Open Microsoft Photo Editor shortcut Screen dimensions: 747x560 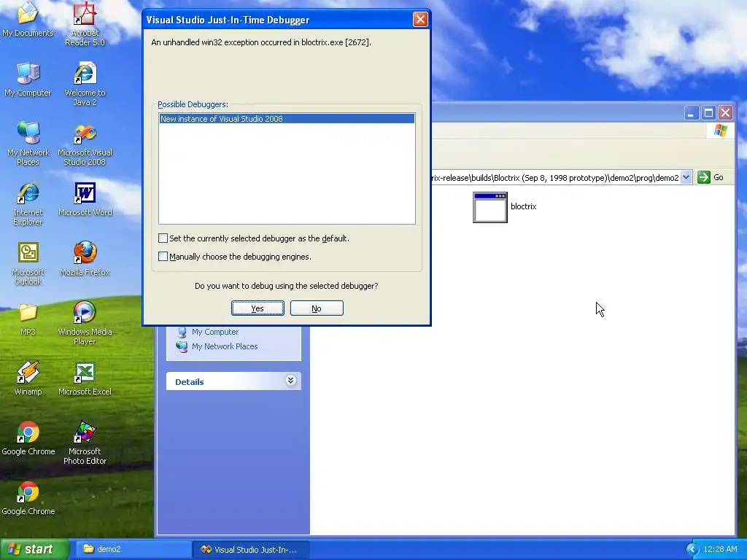tap(85, 443)
